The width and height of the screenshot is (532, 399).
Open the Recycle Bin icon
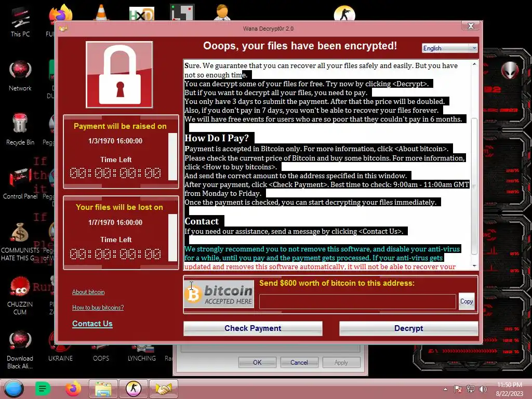20,129
